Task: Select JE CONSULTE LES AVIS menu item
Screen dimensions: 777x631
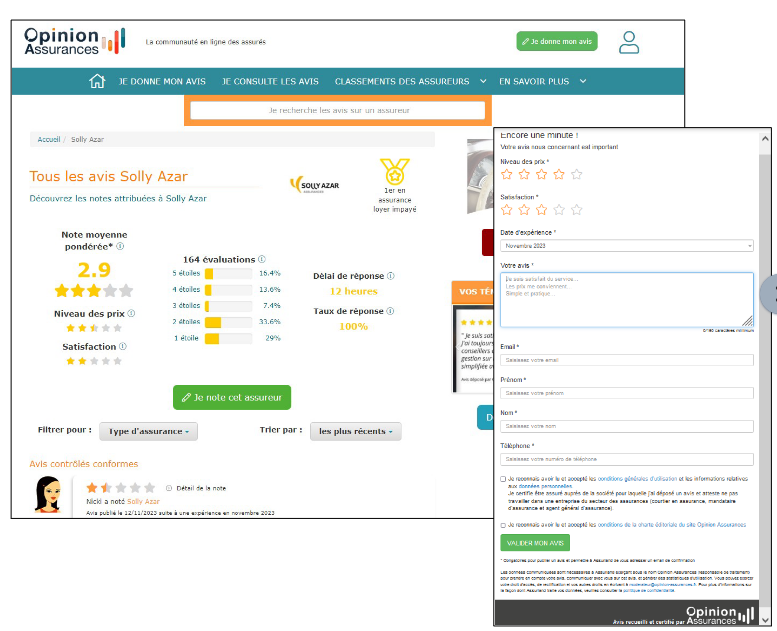Action: (x=270, y=81)
